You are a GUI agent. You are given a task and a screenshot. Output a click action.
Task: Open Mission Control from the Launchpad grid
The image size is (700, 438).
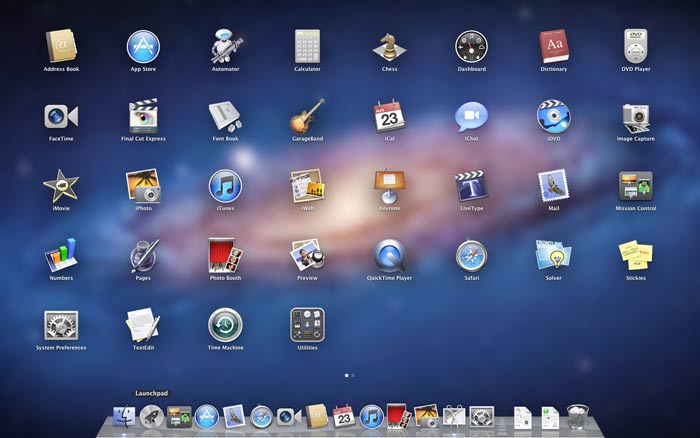pos(636,186)
